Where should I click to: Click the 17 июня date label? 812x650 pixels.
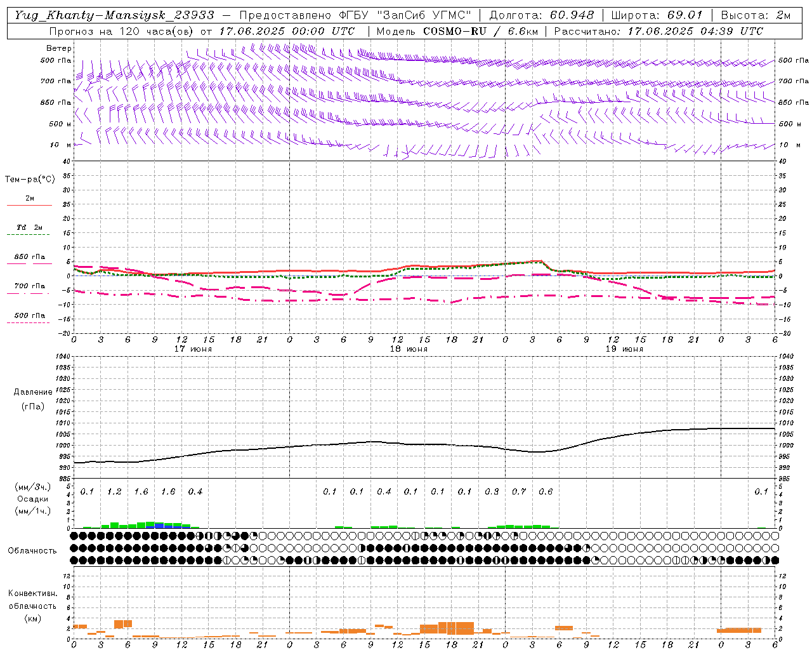pos(193,349)
